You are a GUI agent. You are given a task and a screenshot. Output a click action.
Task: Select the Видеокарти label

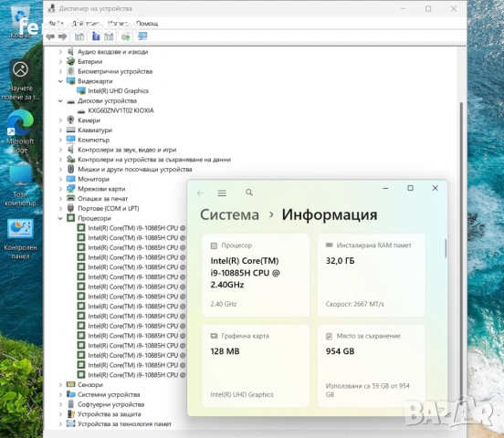tap(95, 81)
